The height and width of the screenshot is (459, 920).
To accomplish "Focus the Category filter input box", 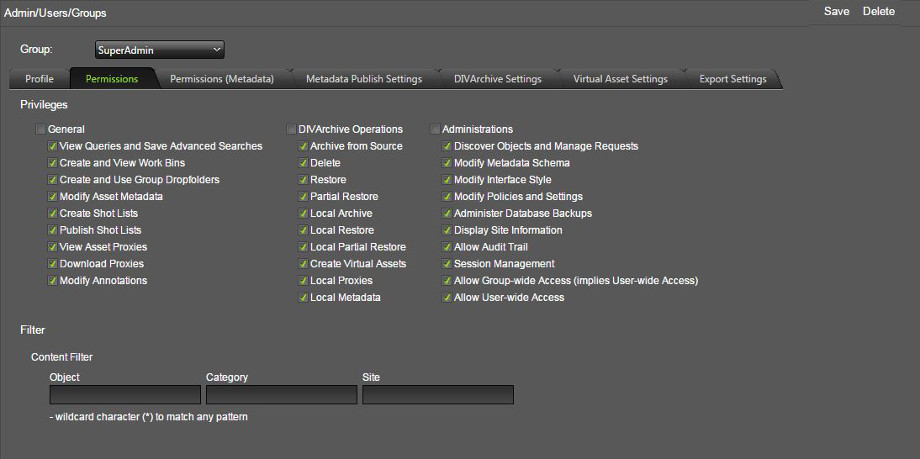I will (282, 394).
